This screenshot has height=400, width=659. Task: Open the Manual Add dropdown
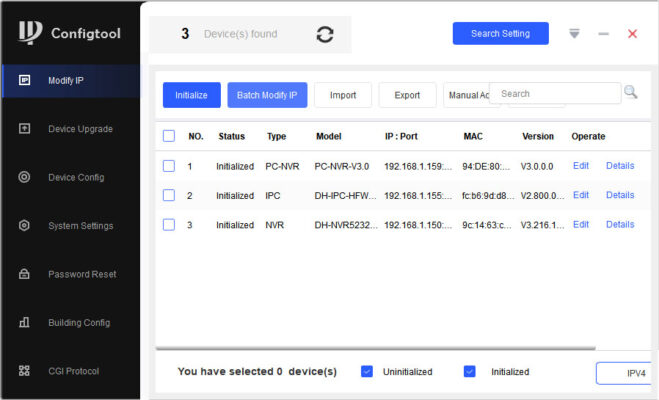(466, 95)
